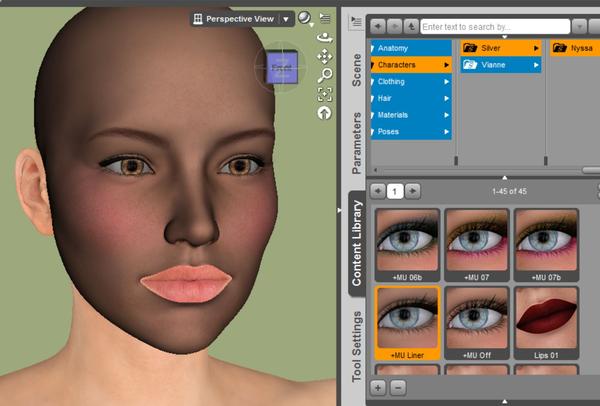Select the Anatomy category
This screenshot has width=600, height=406.
pos(411,48)
